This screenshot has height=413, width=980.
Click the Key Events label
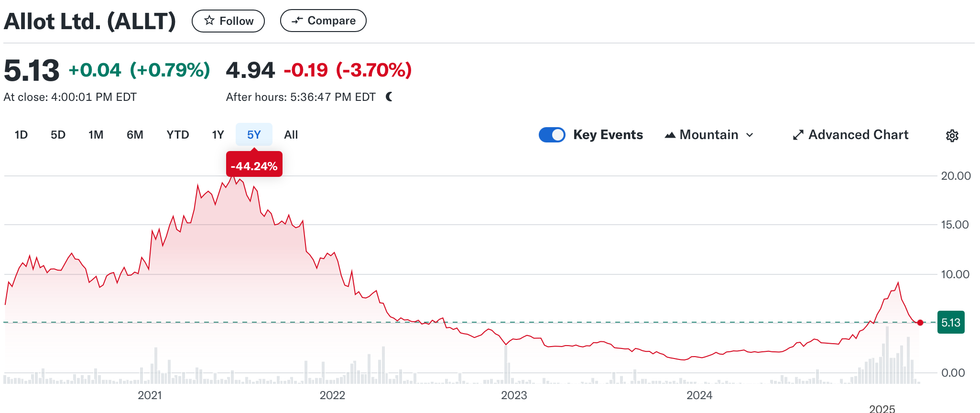[x=608, y=135]
